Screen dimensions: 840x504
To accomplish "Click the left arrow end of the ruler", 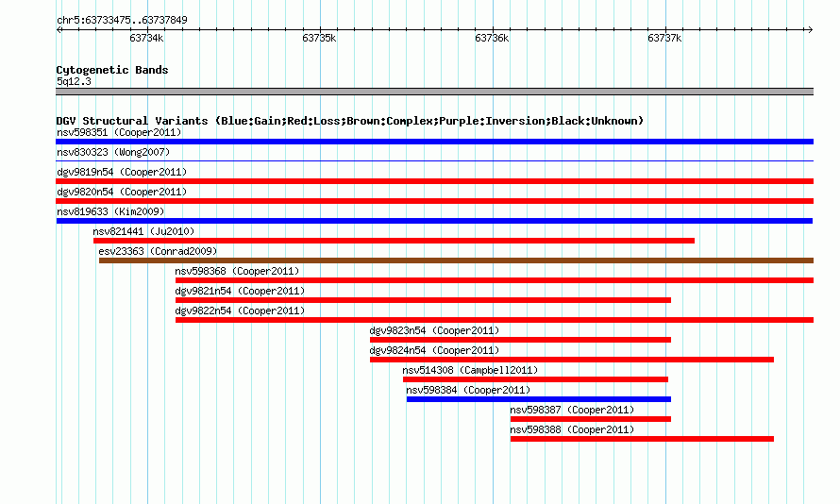I will pyautogui.click(x=59, y=29).
